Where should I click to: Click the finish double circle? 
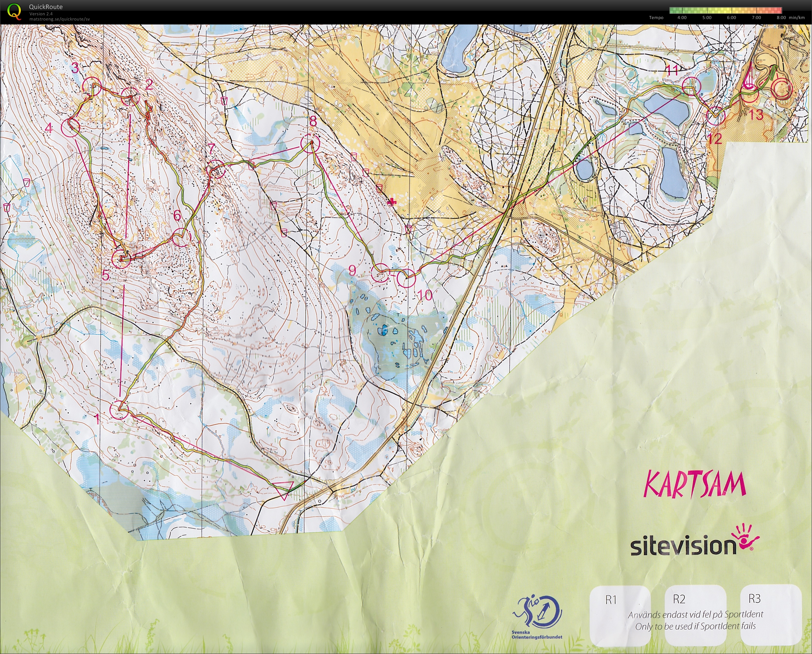click(x=781, y=89)
